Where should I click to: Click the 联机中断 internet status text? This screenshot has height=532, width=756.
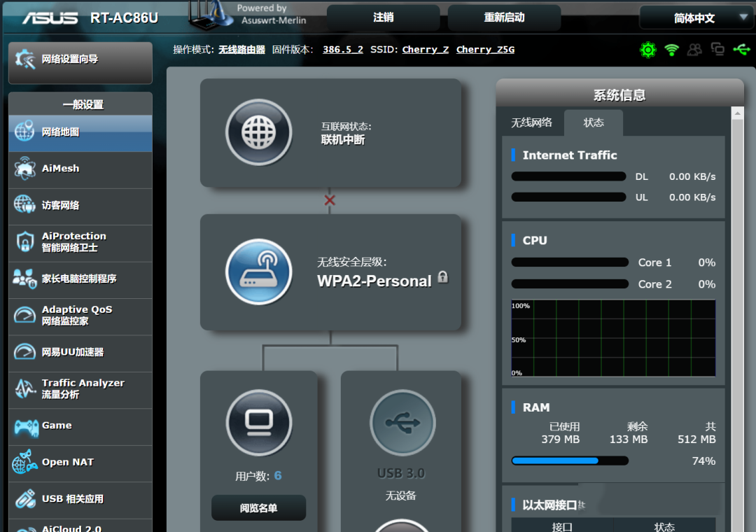343,140
